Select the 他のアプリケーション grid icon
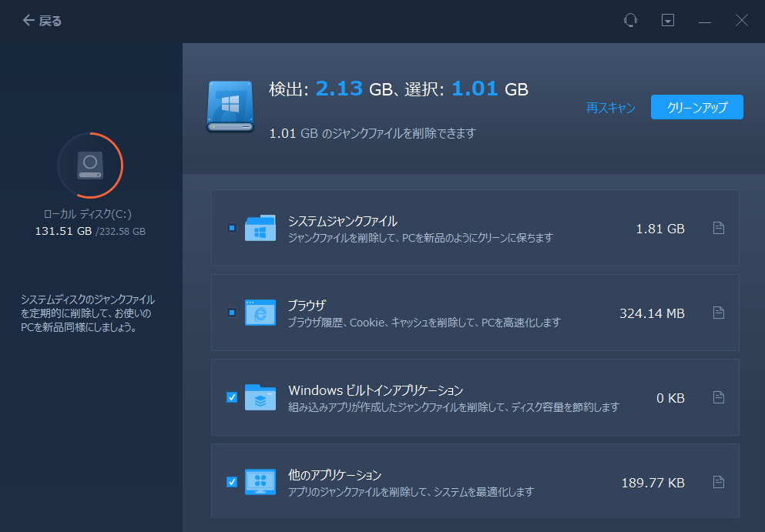The height and width of the screenshot is (532, 765). (262, 482)
